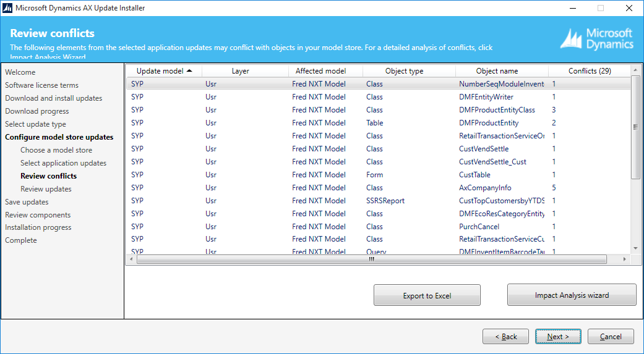Cancel the update installer

[611, 336]
